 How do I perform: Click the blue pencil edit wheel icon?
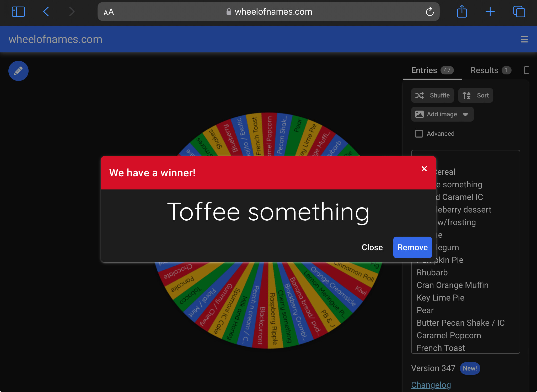coord(18,71)
